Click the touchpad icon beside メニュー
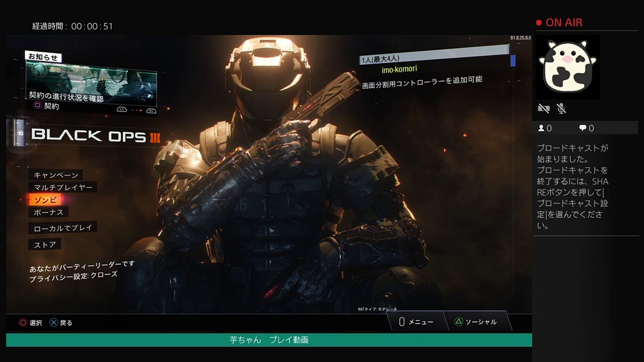 pos(401,322)
